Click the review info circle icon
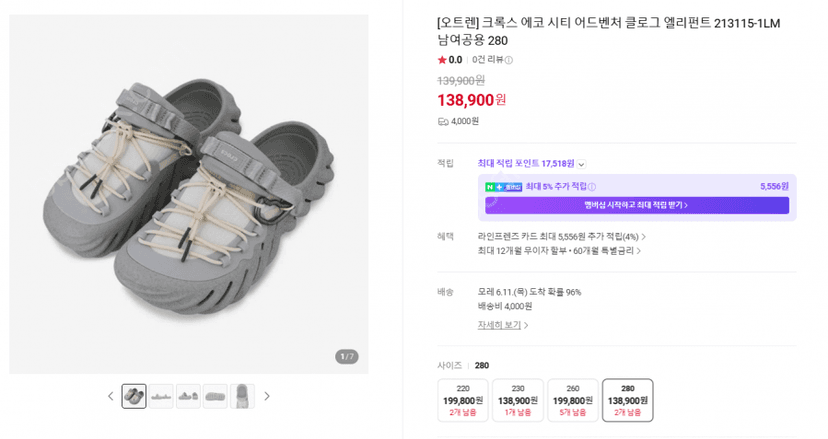Image resolution: width=828 pixels, height=439 pixels. (509, 60)
